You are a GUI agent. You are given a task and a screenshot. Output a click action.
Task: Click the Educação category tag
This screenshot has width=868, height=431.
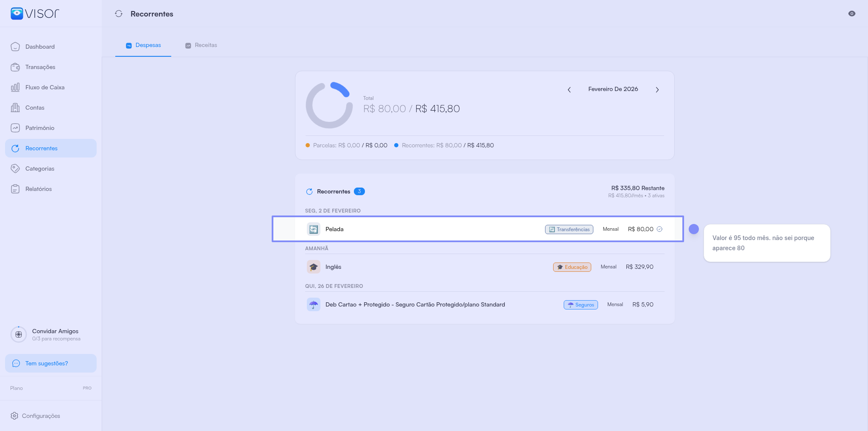coord(572,267)
